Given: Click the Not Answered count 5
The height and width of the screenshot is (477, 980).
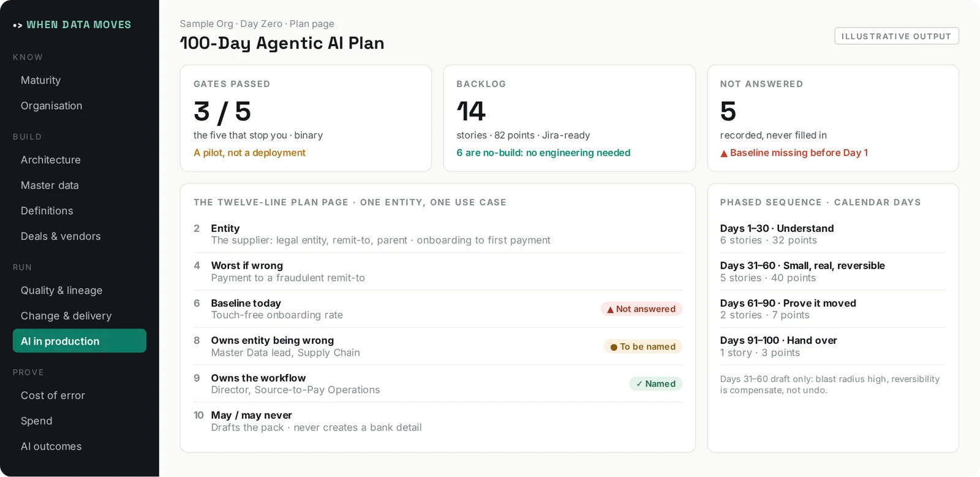Looking at the screenshot, I should pyautogui.click(x=728, y=112).
